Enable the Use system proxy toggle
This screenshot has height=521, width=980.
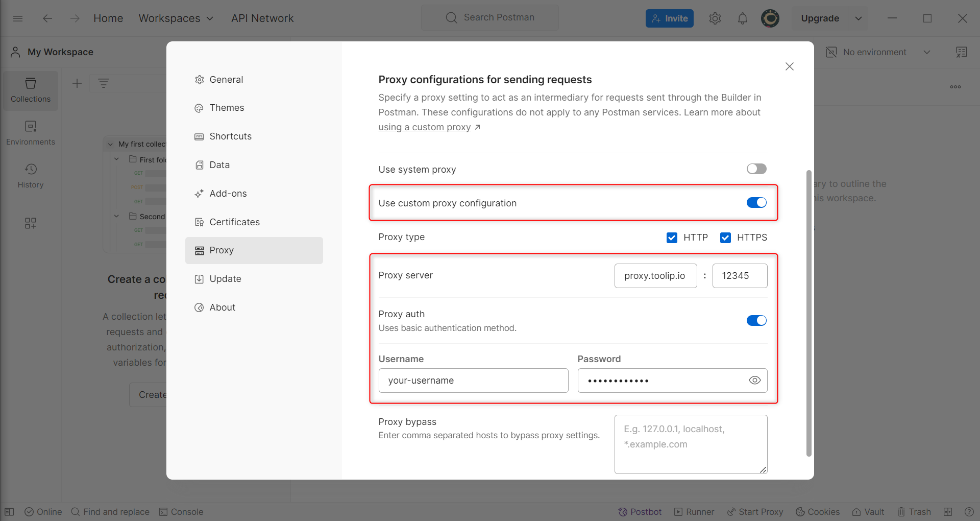point(756,169)
